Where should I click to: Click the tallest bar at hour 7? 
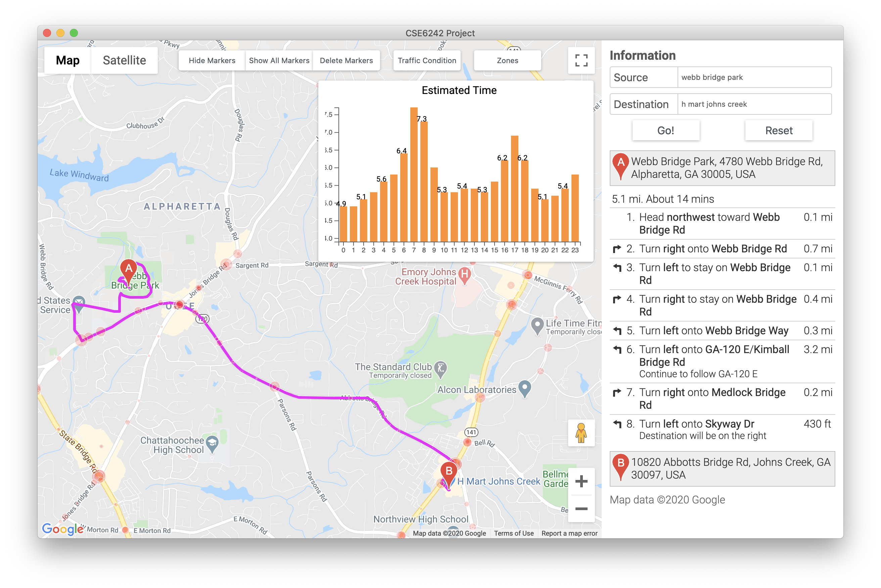[414, 175]
